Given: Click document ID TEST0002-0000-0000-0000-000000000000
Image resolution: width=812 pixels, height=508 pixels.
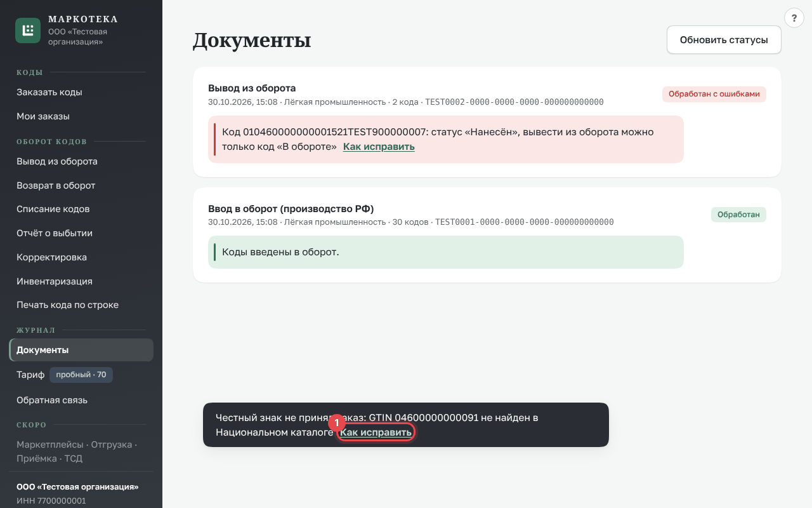Looking at the screenshot, I should (514, 102).
